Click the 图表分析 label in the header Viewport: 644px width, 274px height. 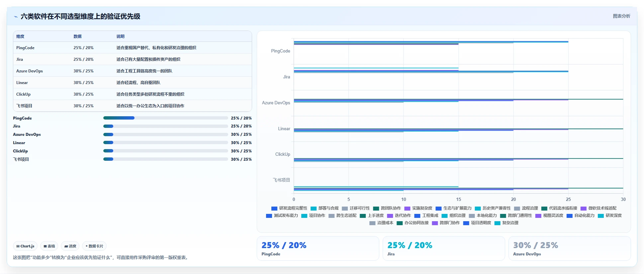click(x=621, y=16)
